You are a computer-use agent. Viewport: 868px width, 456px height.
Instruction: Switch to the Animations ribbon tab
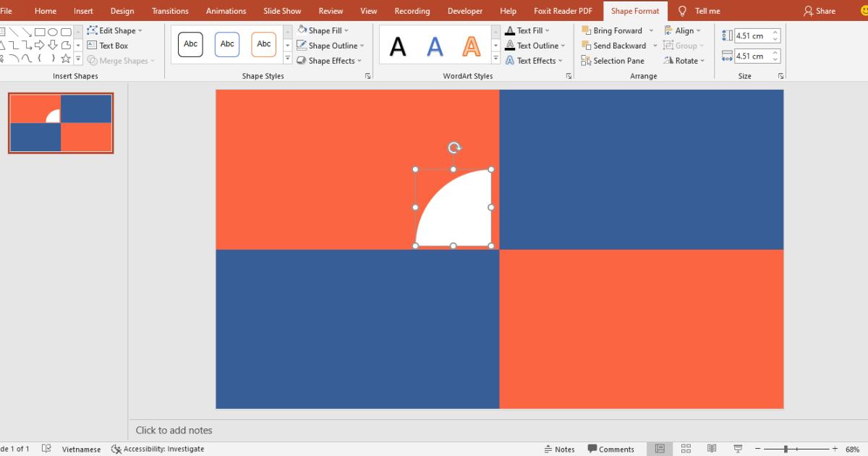[226, 11]
